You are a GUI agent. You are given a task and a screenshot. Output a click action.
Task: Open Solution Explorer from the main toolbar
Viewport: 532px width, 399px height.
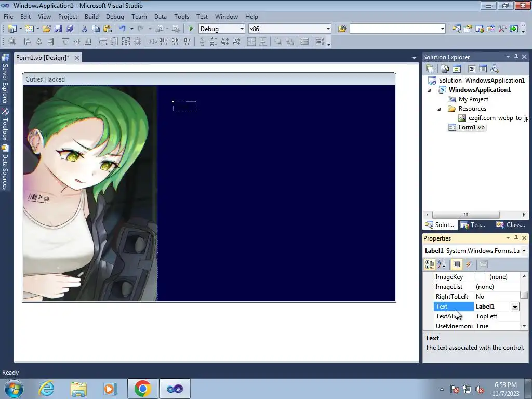456,29
